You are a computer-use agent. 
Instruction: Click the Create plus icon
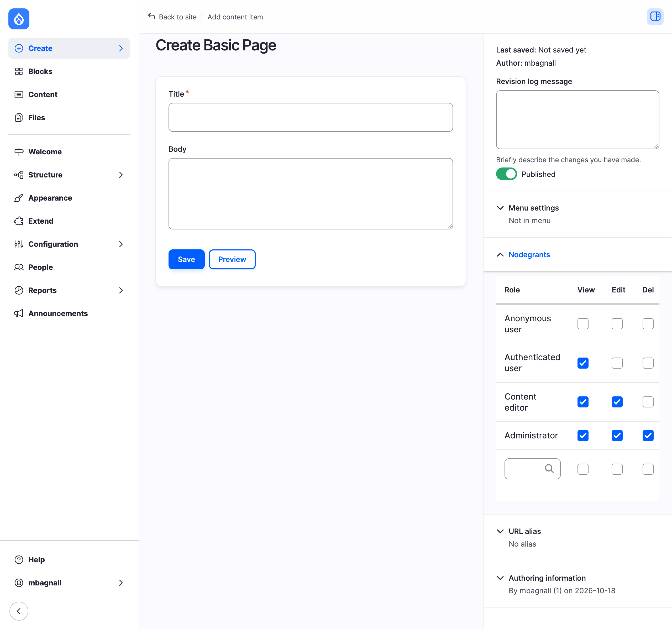[x=19, y=48]
